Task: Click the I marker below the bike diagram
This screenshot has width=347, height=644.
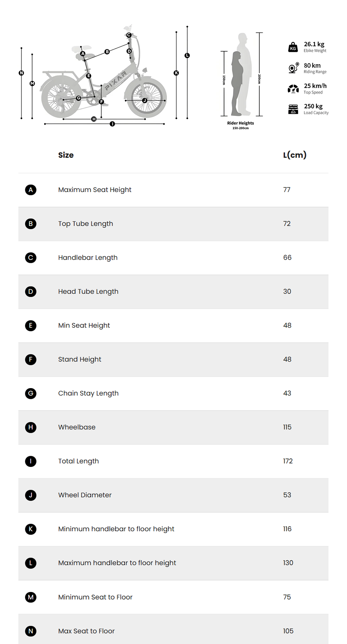Action: point(112,124)
